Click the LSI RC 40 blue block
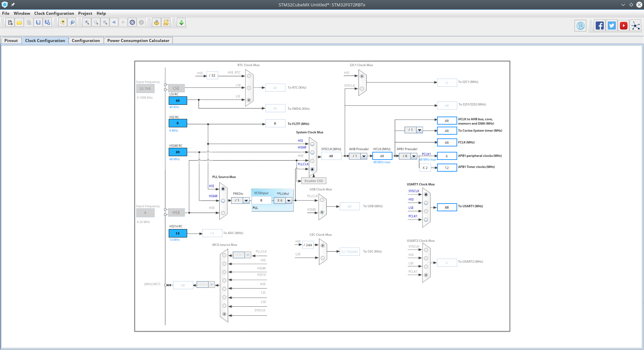The height and width of the screenshot is (350, 644). coord(178,101)
